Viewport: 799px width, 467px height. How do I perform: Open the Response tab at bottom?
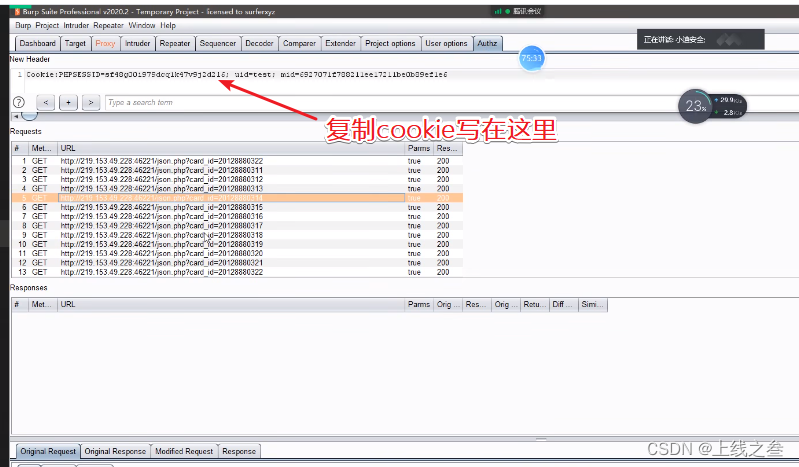pyautogui.click(x=239, y=451)
